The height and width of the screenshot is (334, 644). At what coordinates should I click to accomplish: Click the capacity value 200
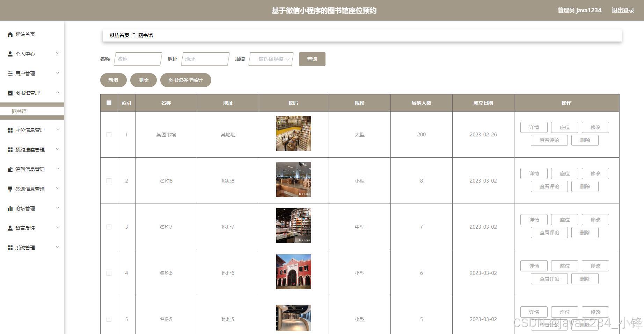pos(422,135)
